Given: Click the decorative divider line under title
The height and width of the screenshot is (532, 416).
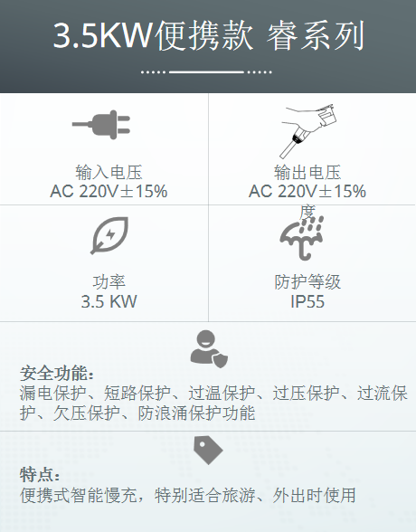Looking at the screenshot, I should click(206, 72).
